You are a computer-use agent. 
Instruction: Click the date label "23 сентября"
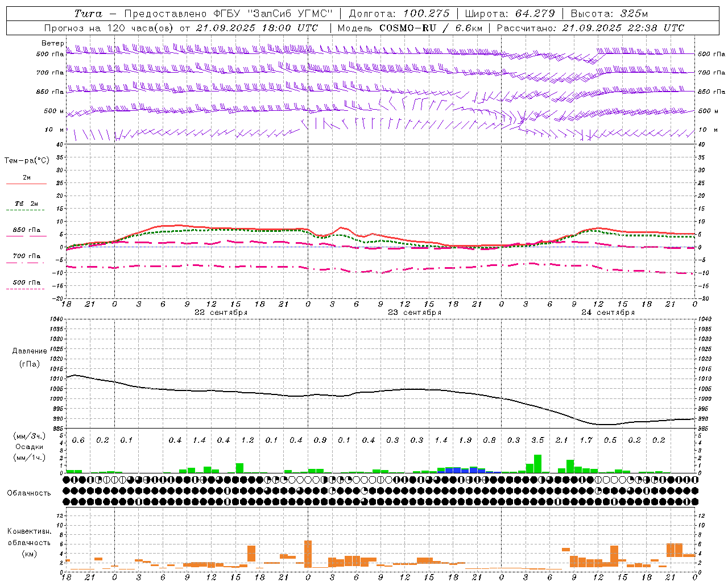[415, 313]
